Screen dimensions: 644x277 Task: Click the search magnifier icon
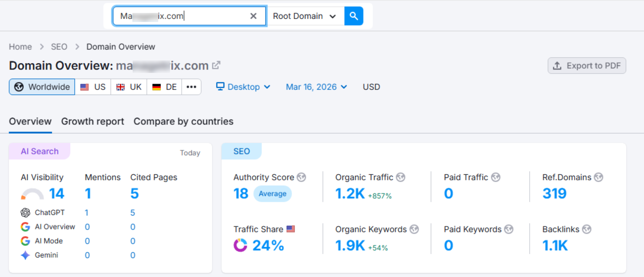point(353,16)
